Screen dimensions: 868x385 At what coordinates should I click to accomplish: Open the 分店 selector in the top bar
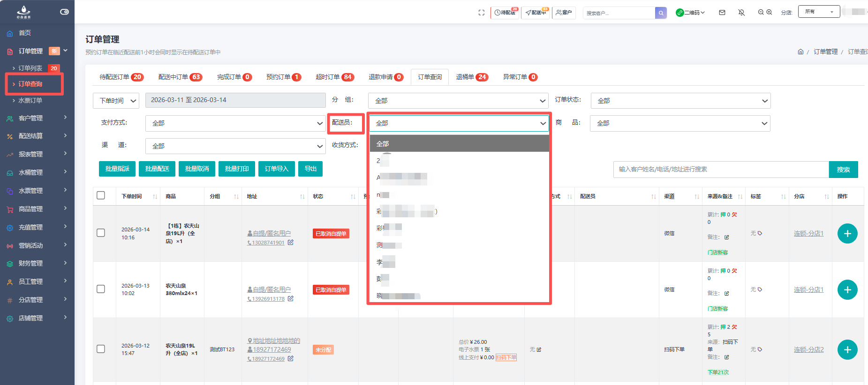pos(818,12)
